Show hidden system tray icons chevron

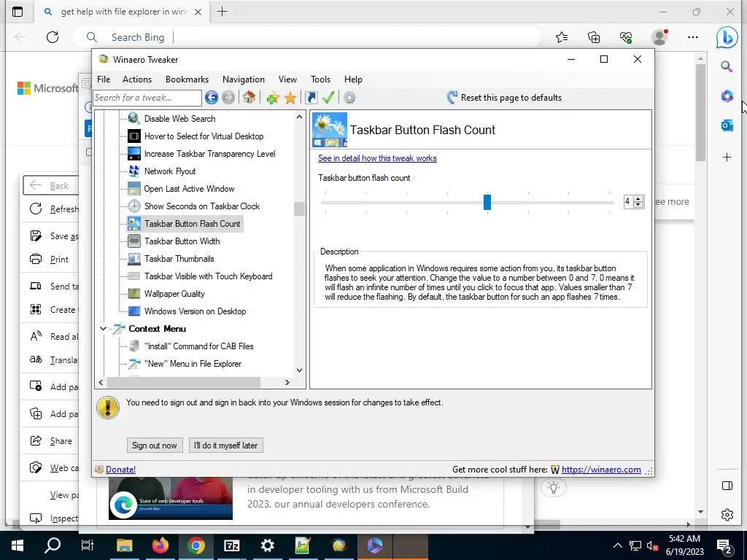(x=617, y=545)
